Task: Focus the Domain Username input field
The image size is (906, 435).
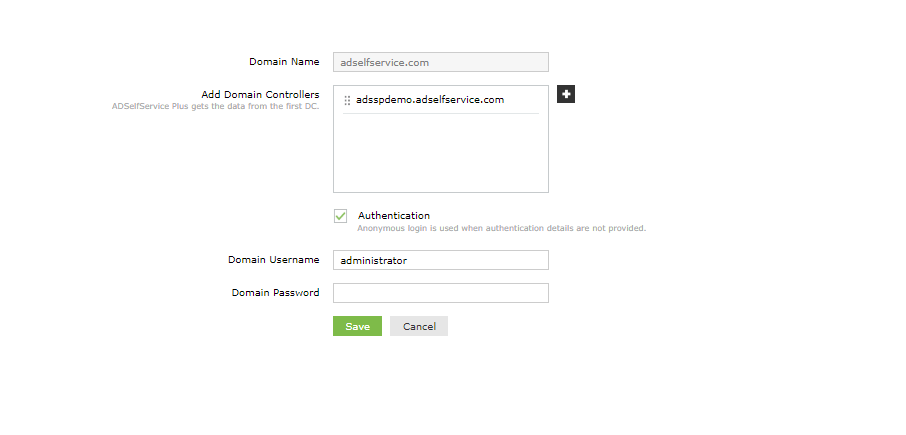Action: click(x=440, y=260)
